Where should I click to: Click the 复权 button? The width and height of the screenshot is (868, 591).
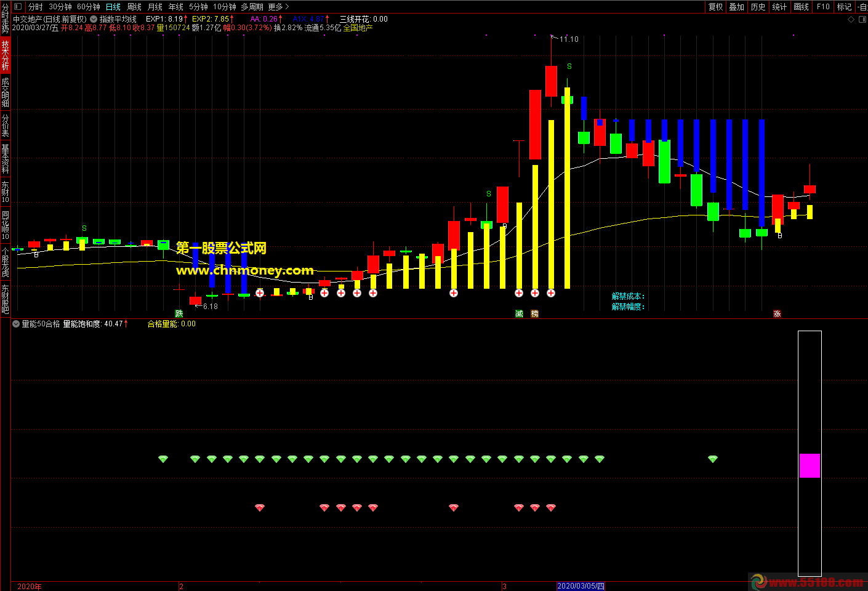point(716,7)
